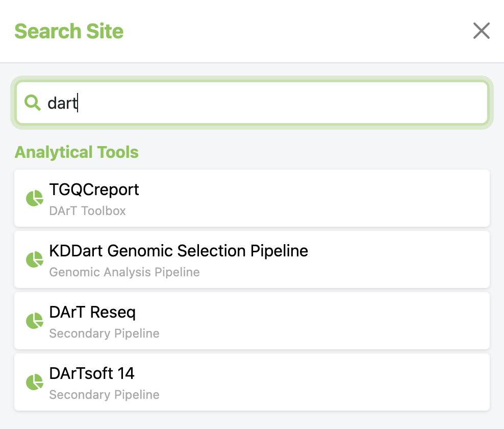This screenshot has width=504, height=429.
Task: Click 'Secondary Pipeline' subtitle under DArTsoft 14
Action: coord(104,395)
